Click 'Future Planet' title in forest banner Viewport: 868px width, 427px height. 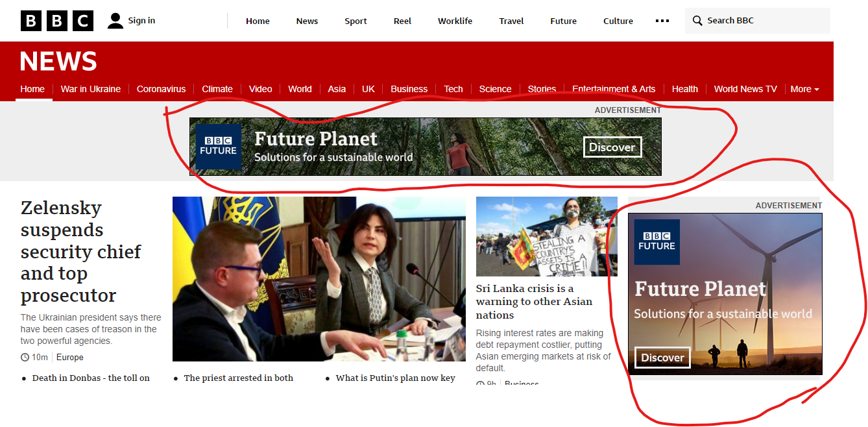pyautogui.click(x=316, y=139)
